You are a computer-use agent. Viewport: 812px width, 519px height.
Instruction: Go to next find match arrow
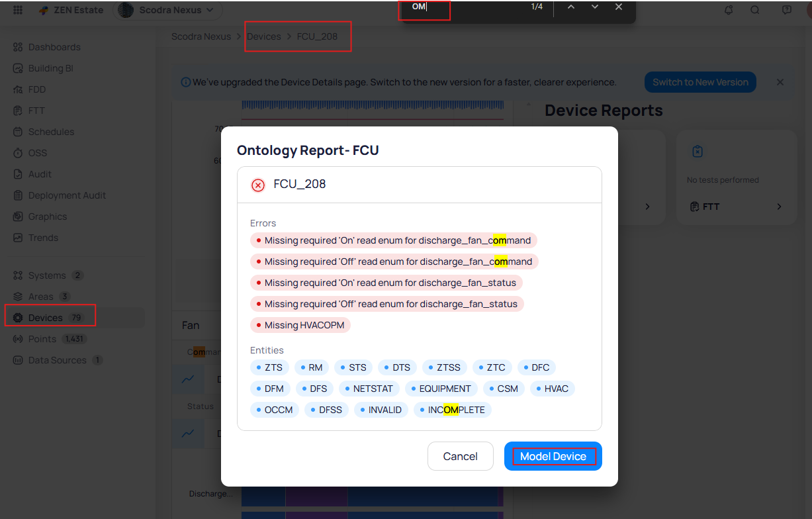(x=595, y=7)
